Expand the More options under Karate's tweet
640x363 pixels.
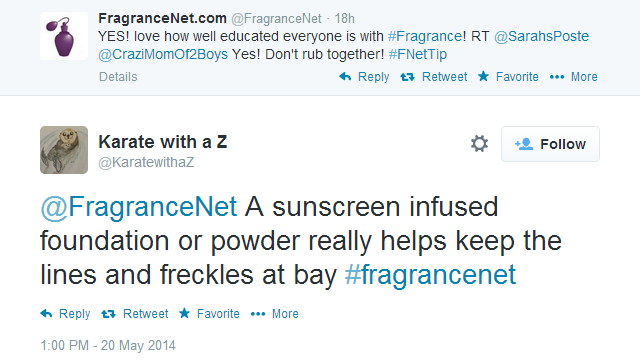click(275, 314)
